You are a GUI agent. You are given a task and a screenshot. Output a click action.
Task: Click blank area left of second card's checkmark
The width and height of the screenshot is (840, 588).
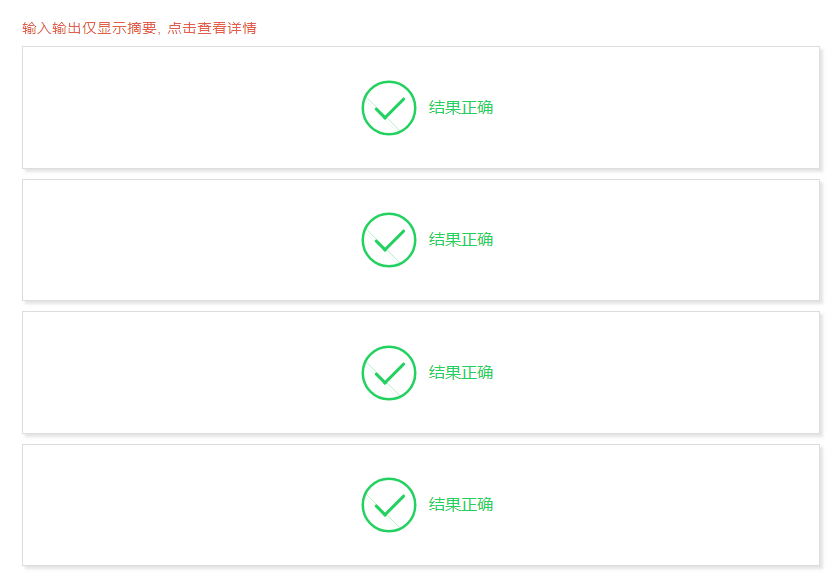190,240
